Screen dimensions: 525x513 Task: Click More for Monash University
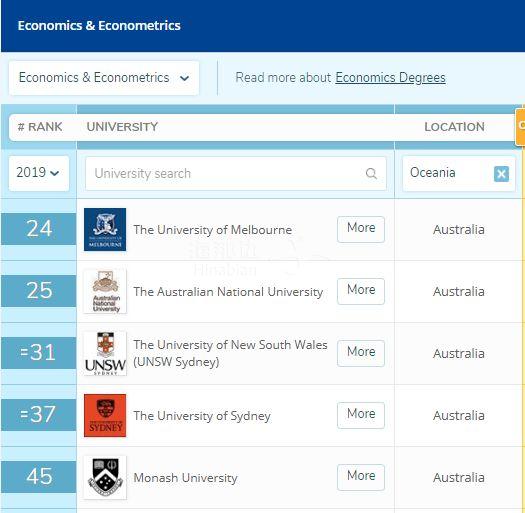(361, 477)
